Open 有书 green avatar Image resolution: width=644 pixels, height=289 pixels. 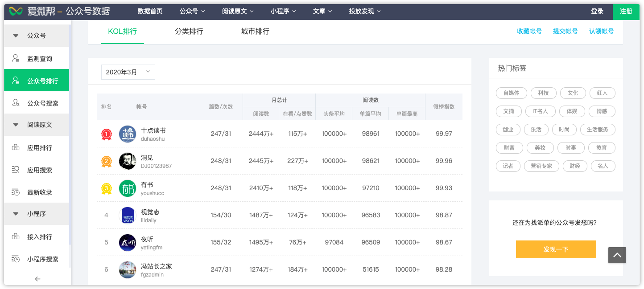[x=128, y=188]
